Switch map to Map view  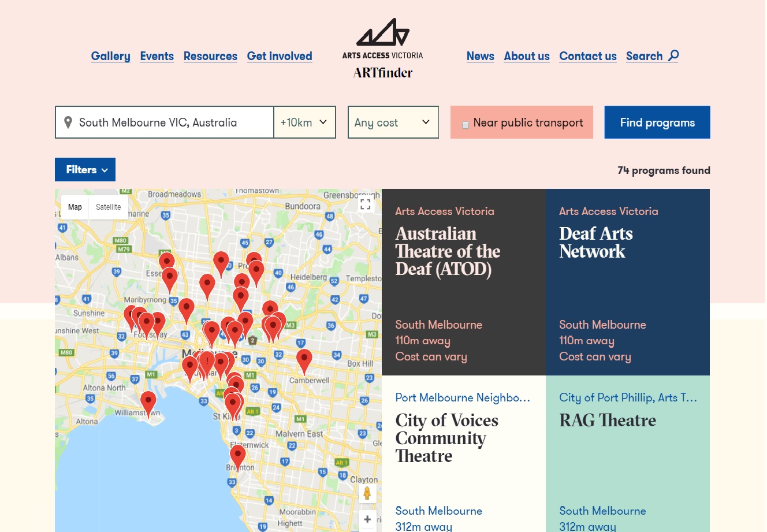click(x=75, y=207)
